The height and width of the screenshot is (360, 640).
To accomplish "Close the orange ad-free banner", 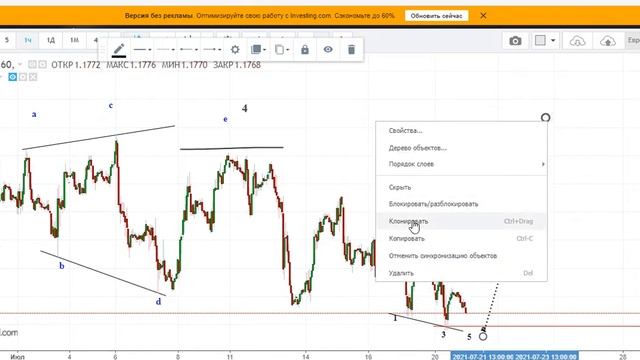I will (x=483, y=16).
